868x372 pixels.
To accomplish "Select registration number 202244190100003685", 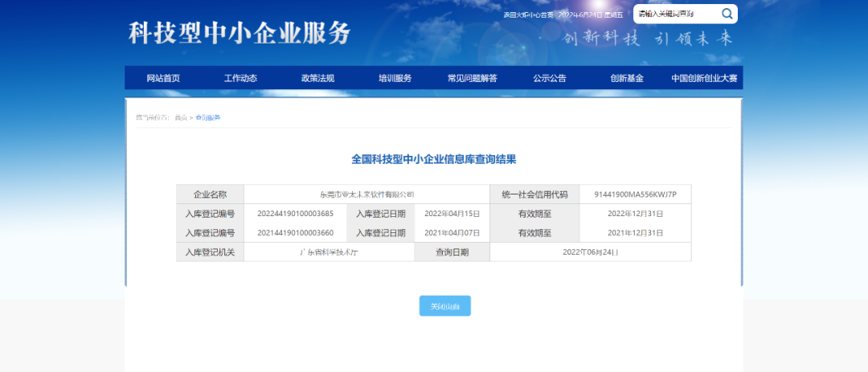I will 296,214.
